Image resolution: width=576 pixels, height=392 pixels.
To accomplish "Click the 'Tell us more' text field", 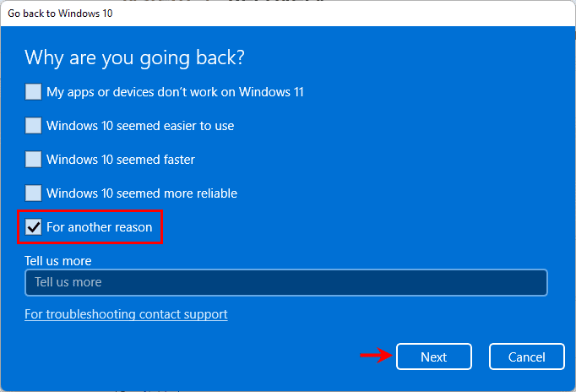I will [x=286, y=282].
